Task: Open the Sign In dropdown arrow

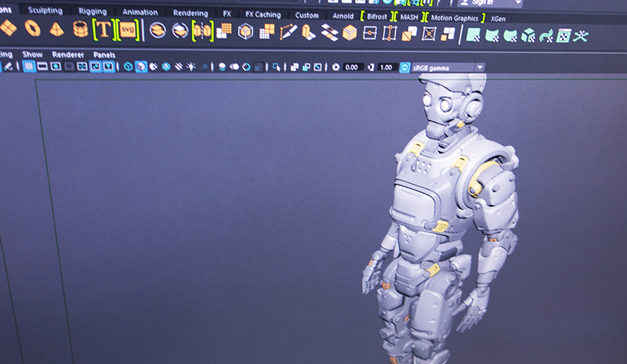Action: click(518, 2)
